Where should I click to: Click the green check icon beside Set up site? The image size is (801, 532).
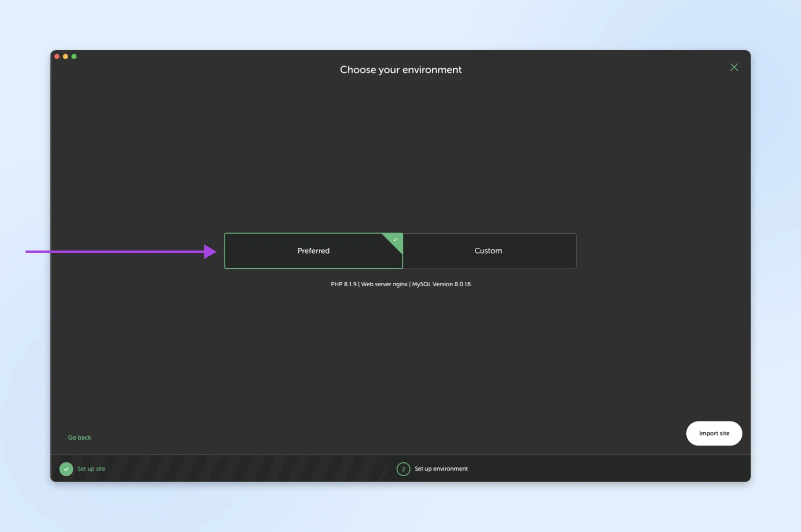(x=66, y=469)
